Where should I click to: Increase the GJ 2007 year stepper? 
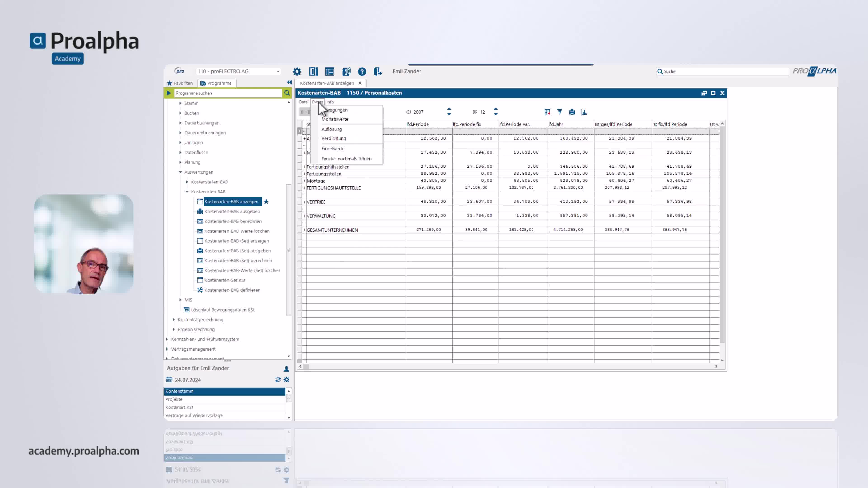[x=449, y=109]
